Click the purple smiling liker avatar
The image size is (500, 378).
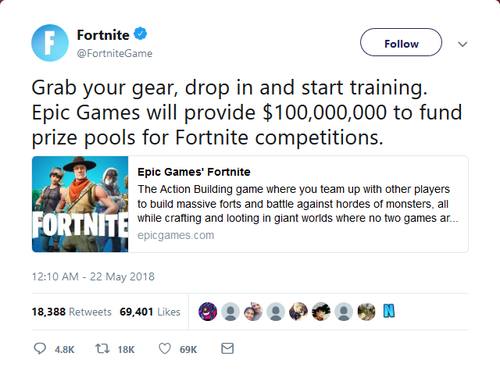point(208,312)
